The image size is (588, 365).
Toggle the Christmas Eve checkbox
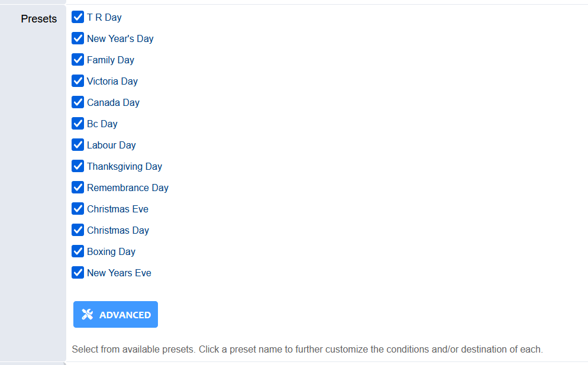pyautogui.click(x=77, y=209)
